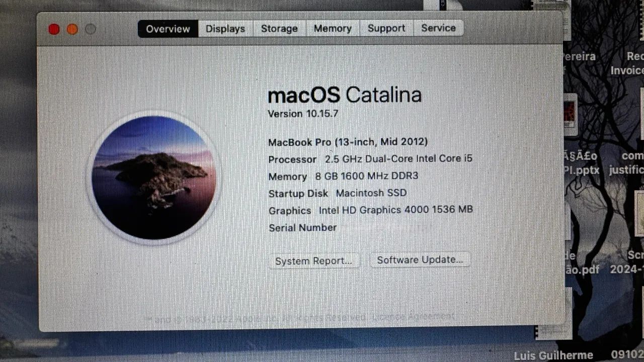Open the Displays tab

(x=225, y=29)
